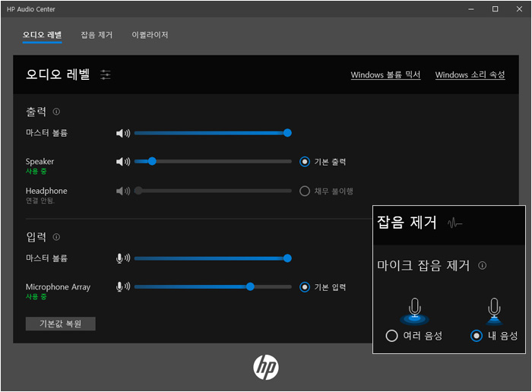
Task: Adjust the output 마스터 볼륨 slider handle
Action: click(287, 133)
